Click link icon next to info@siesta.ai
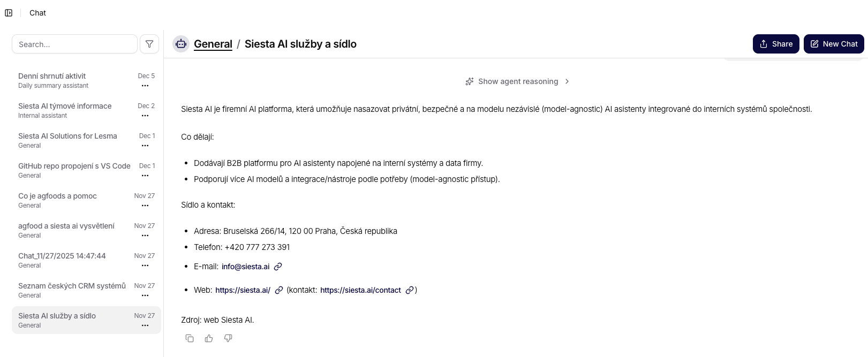 [278, 267]
